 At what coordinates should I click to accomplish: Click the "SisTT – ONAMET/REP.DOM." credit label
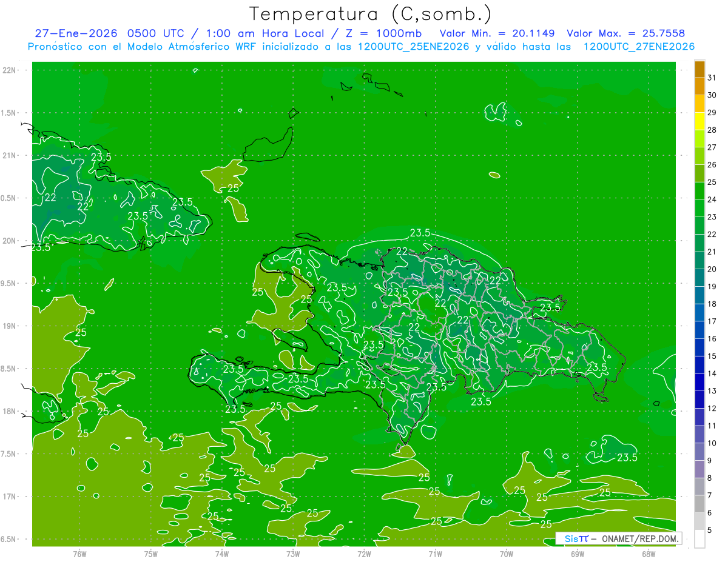tap(619, 538)
